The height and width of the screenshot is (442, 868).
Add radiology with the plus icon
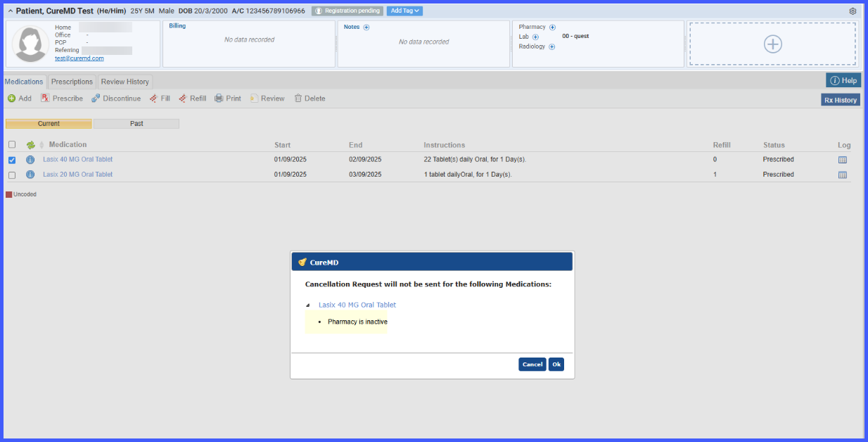[x=551, y=46]
